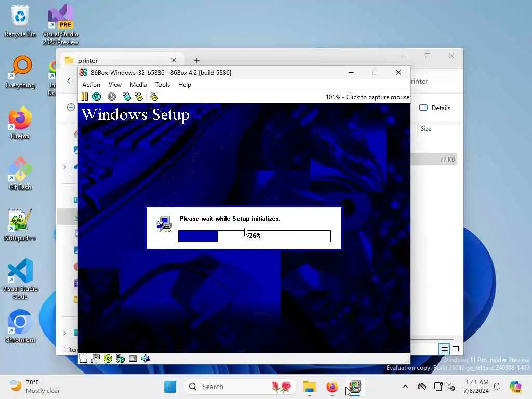532x399 pixels.
Task: Open the notifications bell icon
Action: pos(497,387)
